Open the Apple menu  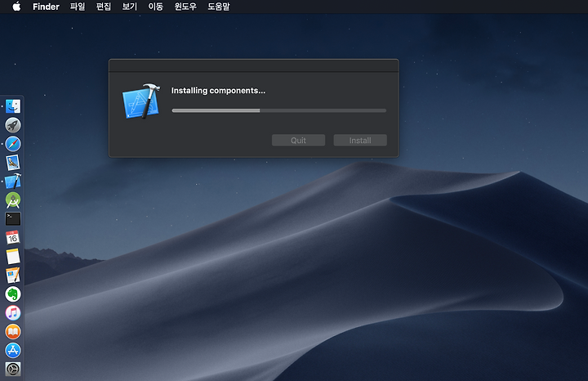[x=16, y=7]
